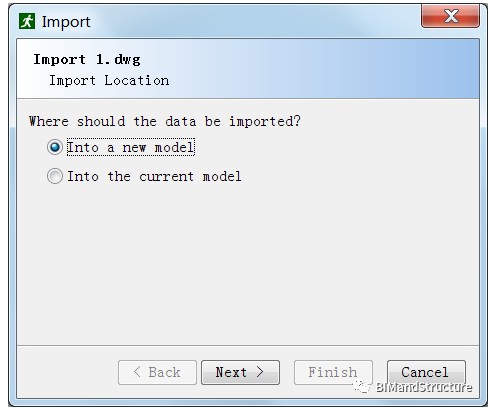Click the BIMandStructure watermark text
Screen dimensions: 498x410
click(424, 387)
